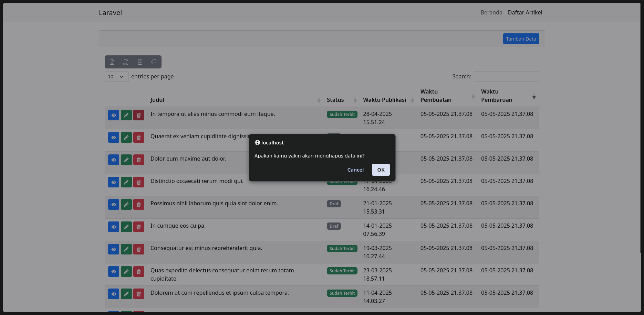Click the page vertical scrollbar
The image size is (644, 315).
point(640,128)
